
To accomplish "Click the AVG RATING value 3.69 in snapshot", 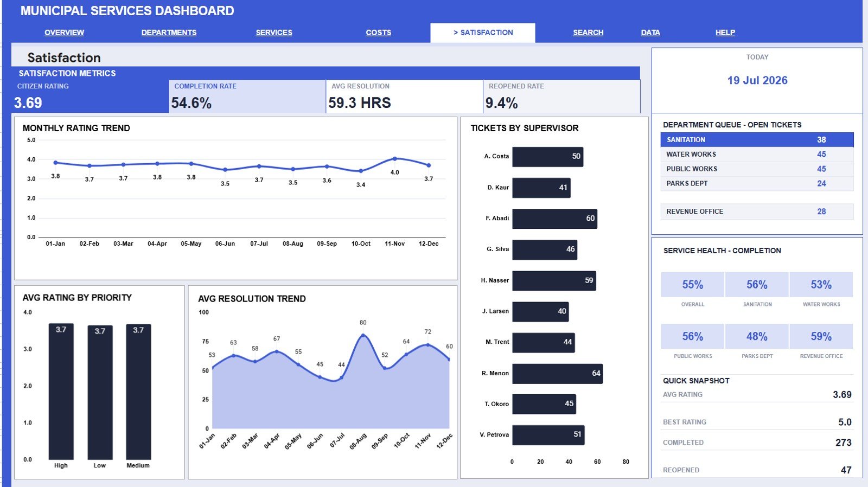I will (842, 395).
